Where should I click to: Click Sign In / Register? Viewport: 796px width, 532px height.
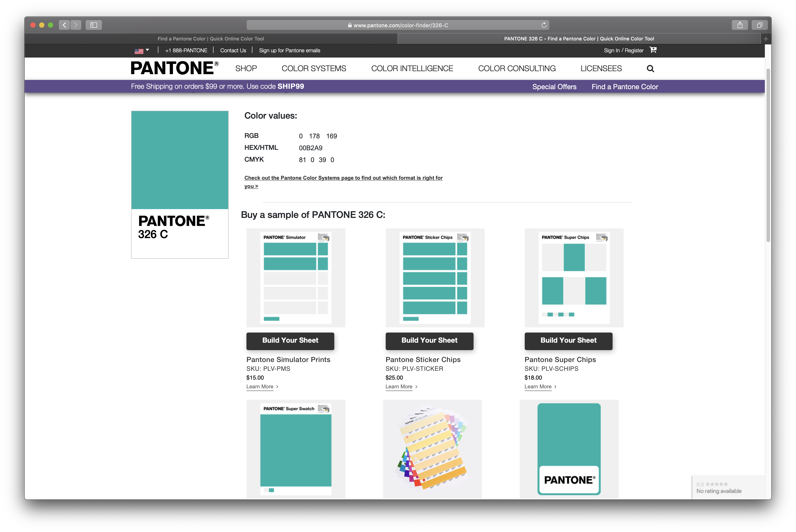click(x=623, y=51)
